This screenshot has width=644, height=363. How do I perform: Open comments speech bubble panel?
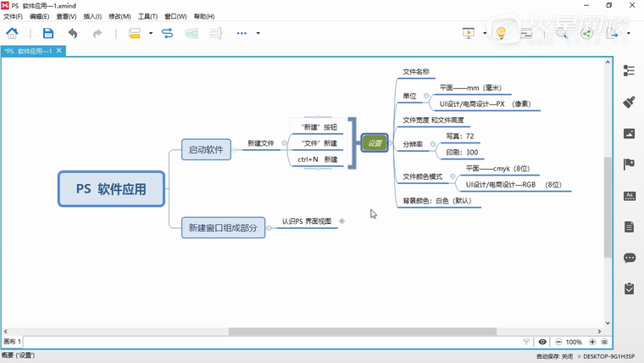(x=629, y=258)
